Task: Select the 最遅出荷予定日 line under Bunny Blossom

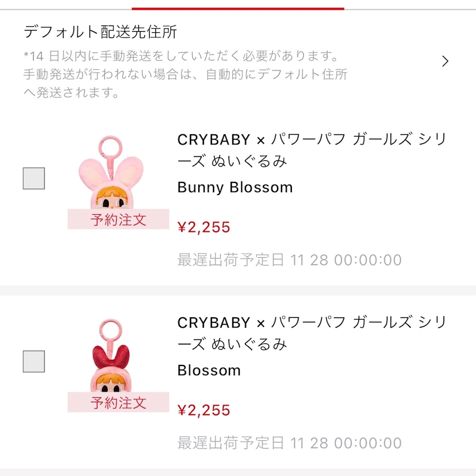Action: click(290, 260)
